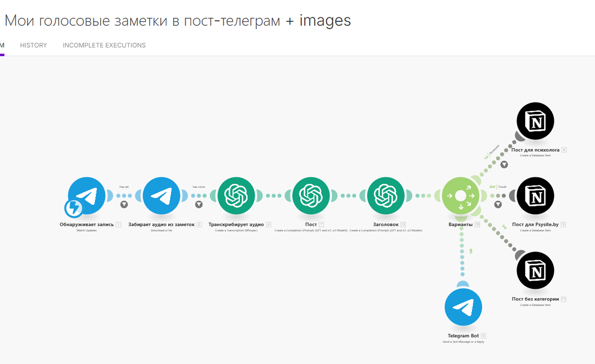Screen dimensions: 595x364
Task: Open the OpenAI module labeled Пост
Action: 311,196
